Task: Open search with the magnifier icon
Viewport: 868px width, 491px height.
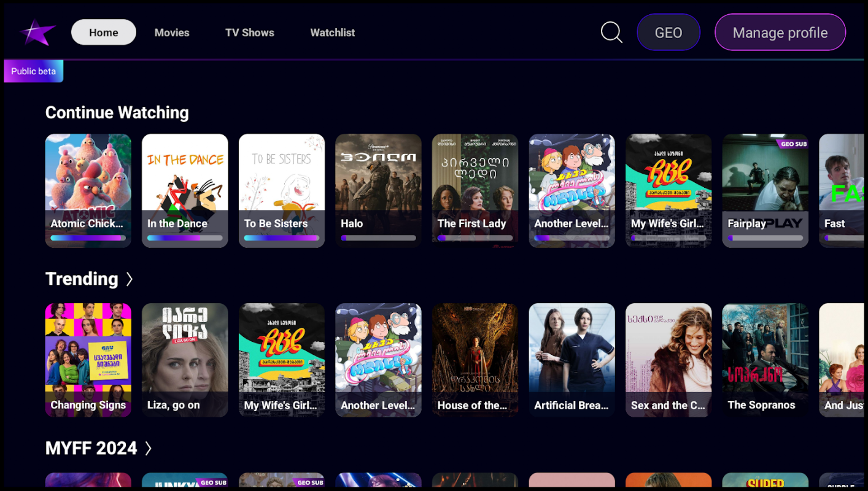Action: [611, 32]
